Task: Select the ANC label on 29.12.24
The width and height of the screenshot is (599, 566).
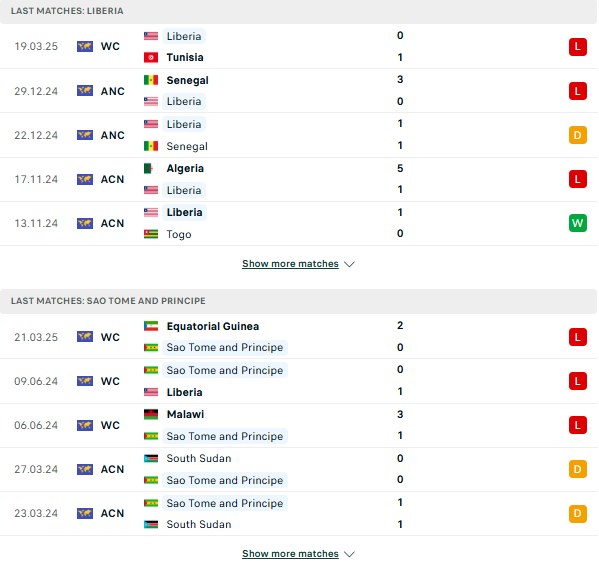Action: [113, 91]
